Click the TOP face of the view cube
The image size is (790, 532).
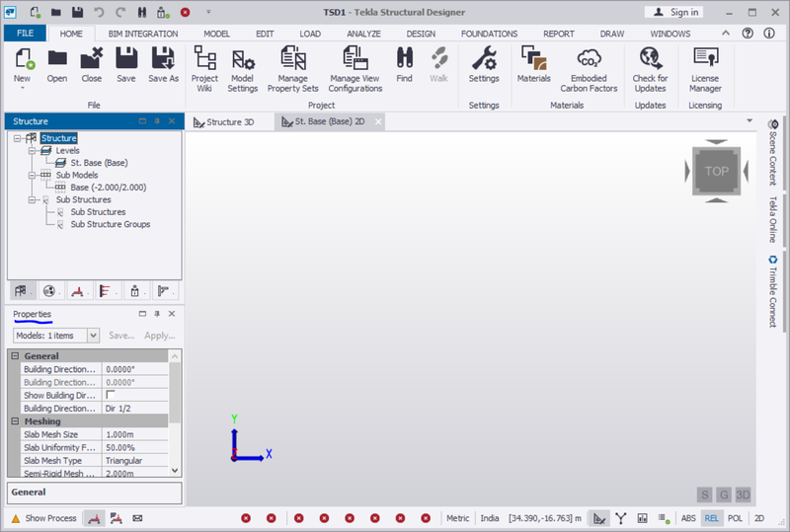point(717,172)
